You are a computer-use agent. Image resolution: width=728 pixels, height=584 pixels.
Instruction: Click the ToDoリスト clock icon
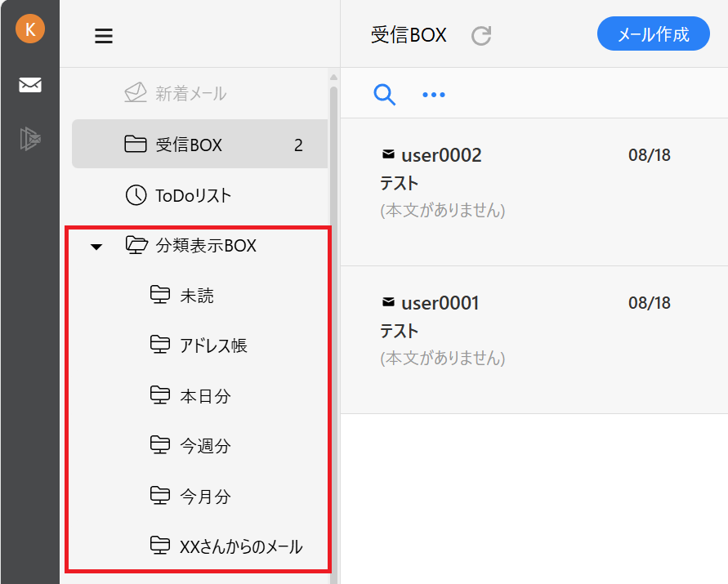(x=136, y=195)
